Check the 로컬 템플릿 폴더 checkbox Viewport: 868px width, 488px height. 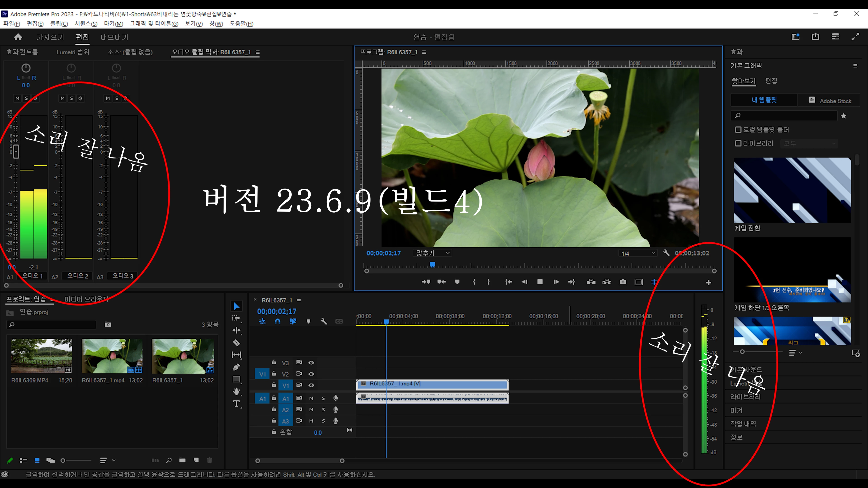tap(738, 130)
